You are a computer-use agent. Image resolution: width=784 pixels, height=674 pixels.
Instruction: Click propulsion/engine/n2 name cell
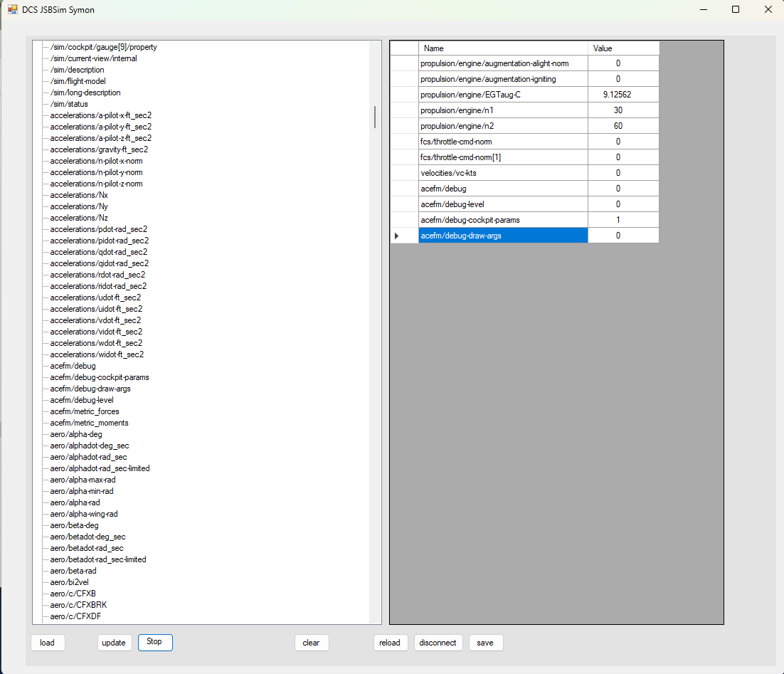(503, 126)
